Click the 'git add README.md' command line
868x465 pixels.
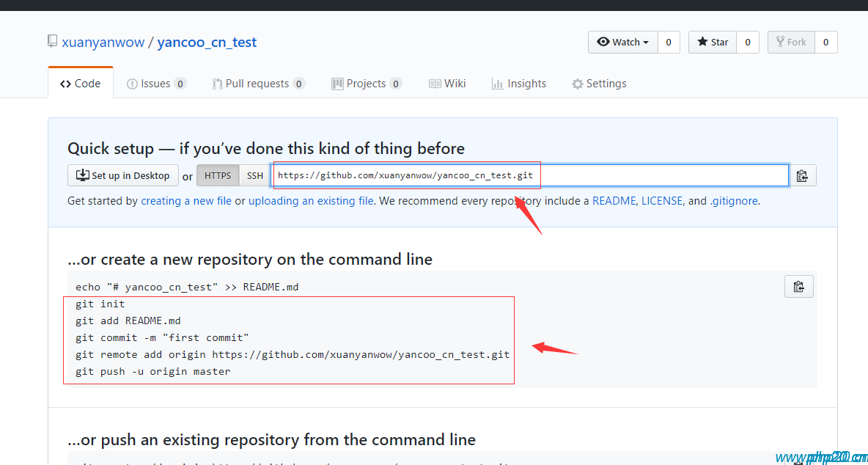point(128,321)
